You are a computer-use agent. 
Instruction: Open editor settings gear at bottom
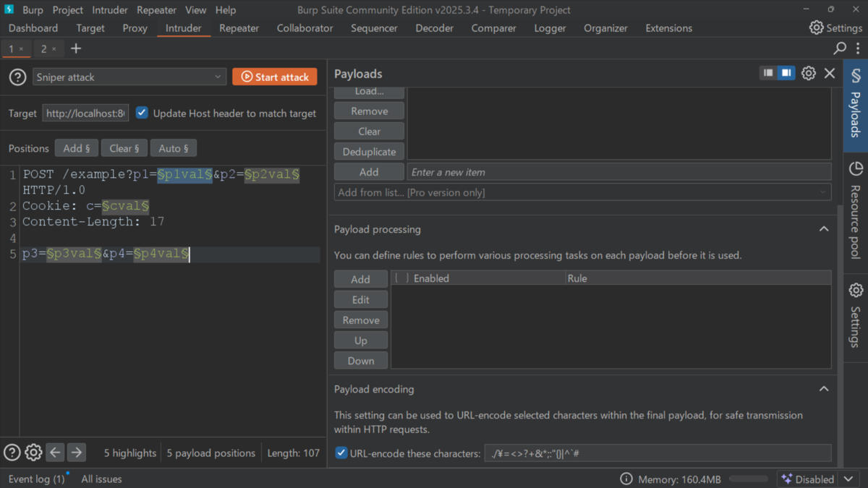[33, 453]
